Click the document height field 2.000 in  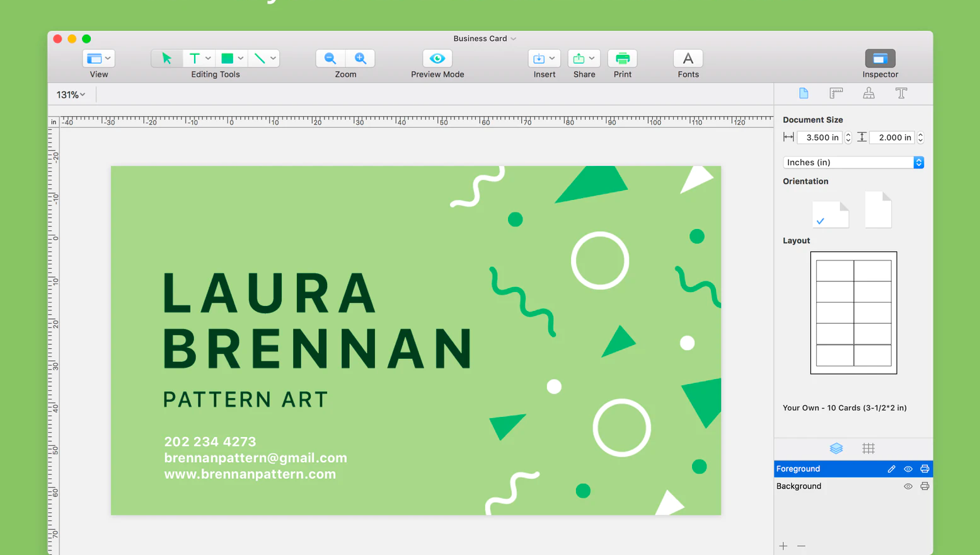(892, 137)
